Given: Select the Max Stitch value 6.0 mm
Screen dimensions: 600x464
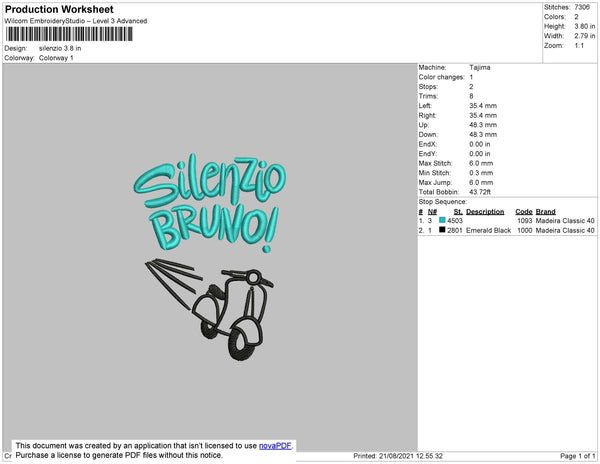Looking at the screenshot, I should point(481,163).
